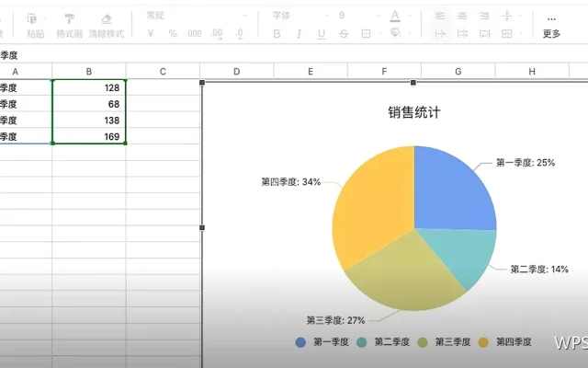Viewport: 588px width, 368px height.
Task: Open the font color dropdown arrow
Action: 409,16
